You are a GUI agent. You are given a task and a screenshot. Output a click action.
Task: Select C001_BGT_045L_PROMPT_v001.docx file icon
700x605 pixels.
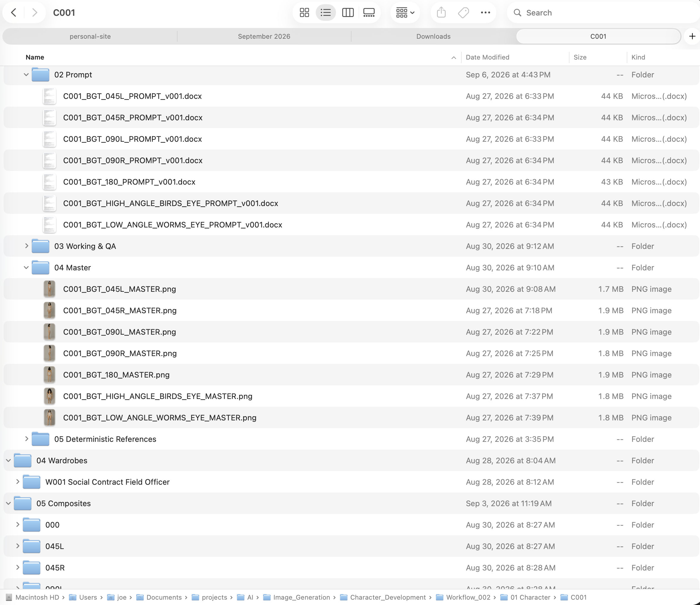point(49,96)
